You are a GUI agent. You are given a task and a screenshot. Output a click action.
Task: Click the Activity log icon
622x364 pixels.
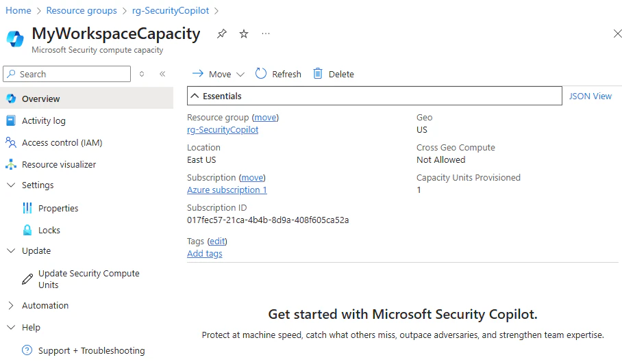point(11,121)
